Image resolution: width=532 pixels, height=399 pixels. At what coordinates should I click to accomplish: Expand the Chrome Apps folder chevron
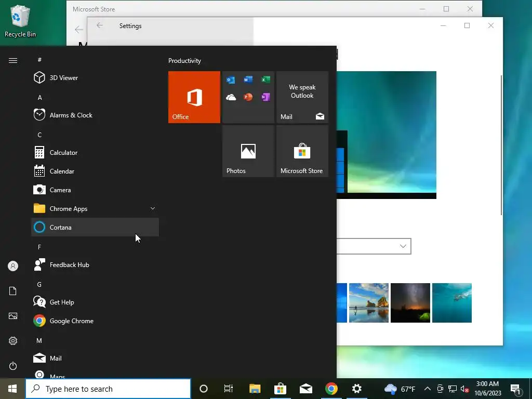pos(153,208)
